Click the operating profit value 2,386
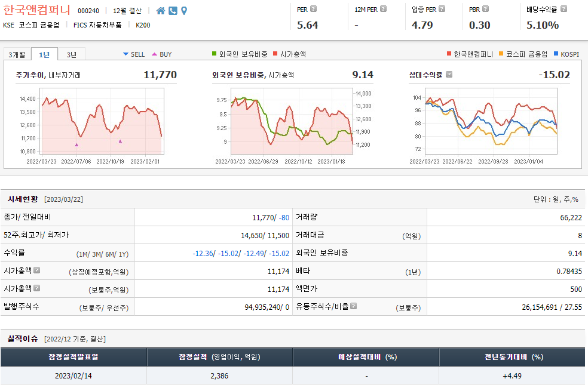The height and width of the screenshot is (388, 588). [x=219, y=375]
